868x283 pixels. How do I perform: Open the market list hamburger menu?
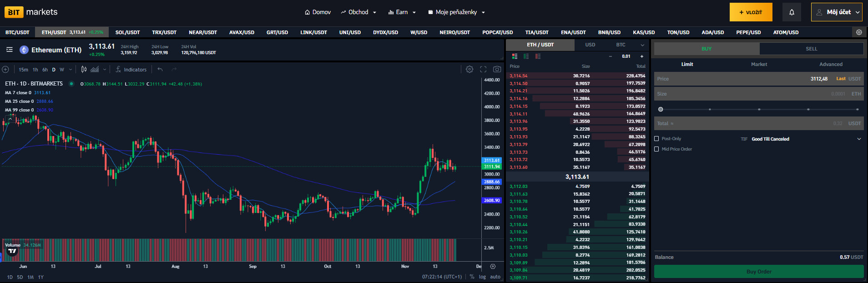(x=9, y=50)
